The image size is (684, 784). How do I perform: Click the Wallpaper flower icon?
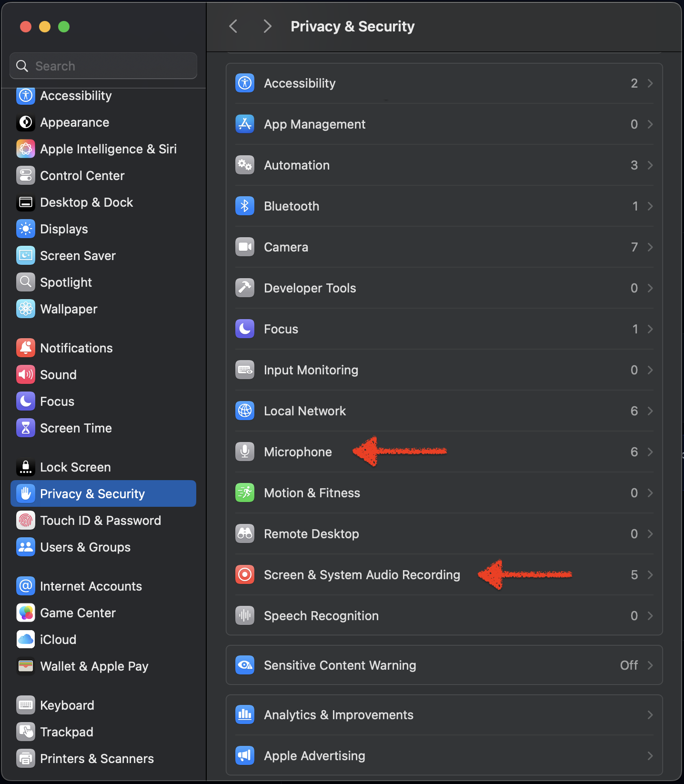click(26, 309)
